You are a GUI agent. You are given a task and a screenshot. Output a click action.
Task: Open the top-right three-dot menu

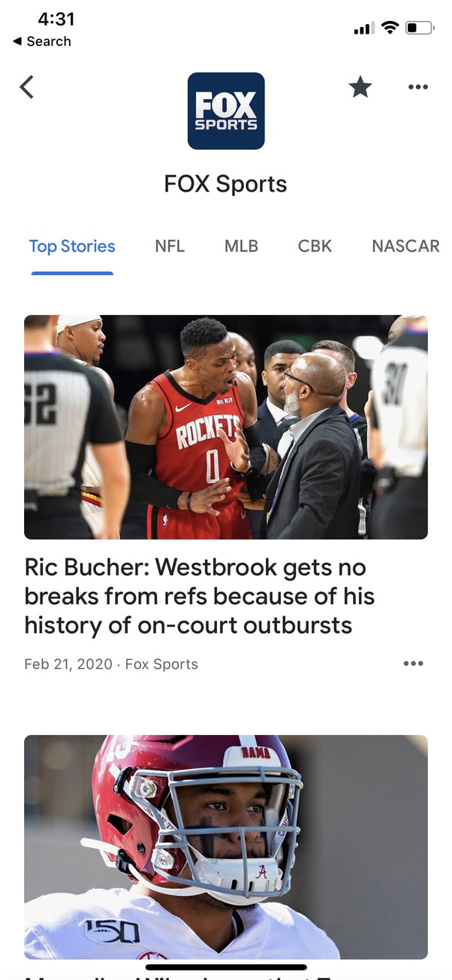418,87
